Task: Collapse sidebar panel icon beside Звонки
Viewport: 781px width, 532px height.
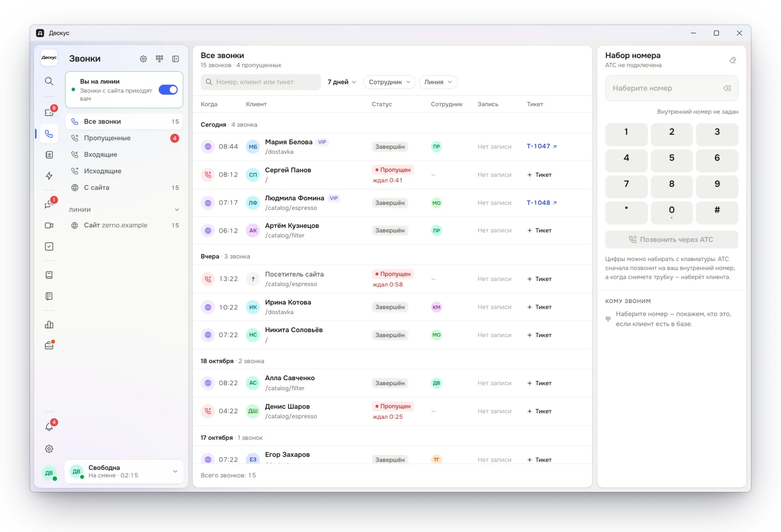Action: coord(175,59)
